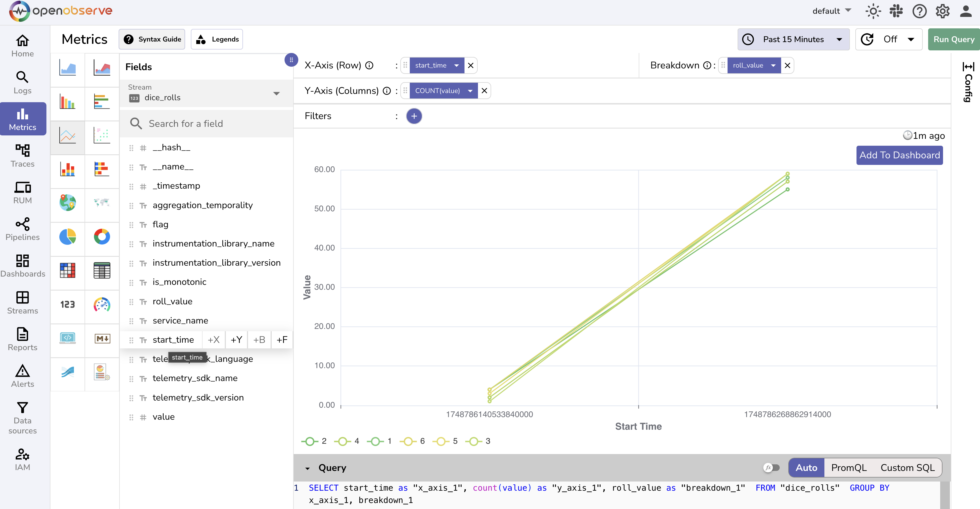
Task: Toggle legend series 6 visibility
Action: click(413, 441)
